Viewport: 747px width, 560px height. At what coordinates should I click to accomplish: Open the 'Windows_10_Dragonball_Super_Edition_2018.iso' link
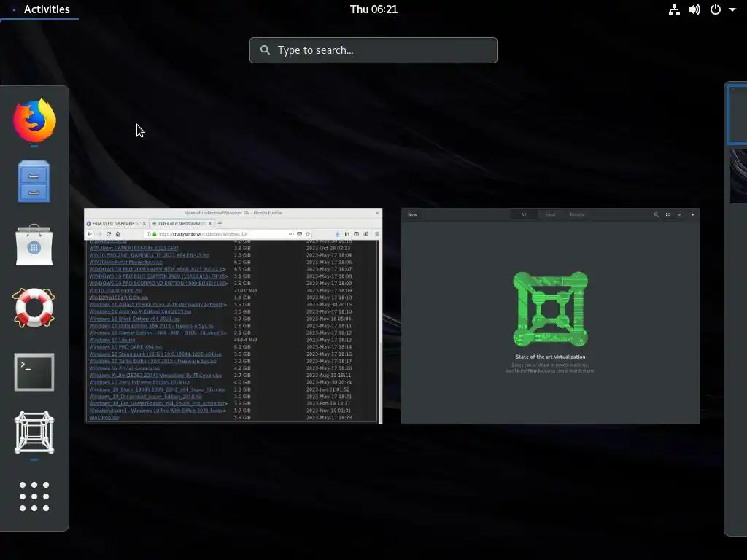(145, 396)
